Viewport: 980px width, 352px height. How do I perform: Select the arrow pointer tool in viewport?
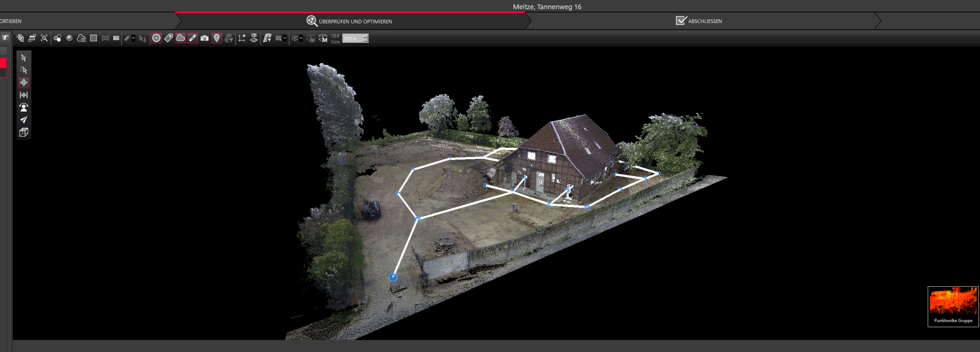click(24, 58)
